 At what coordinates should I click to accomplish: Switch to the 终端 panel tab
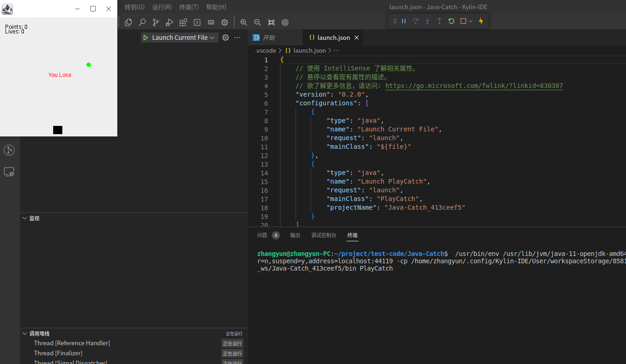352,235
